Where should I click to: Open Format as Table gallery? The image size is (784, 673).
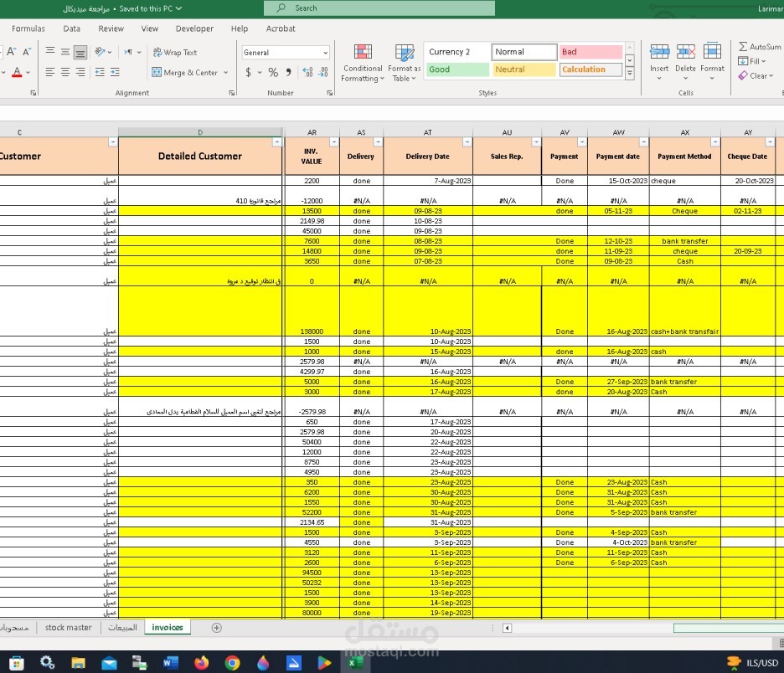pos(404,63)
